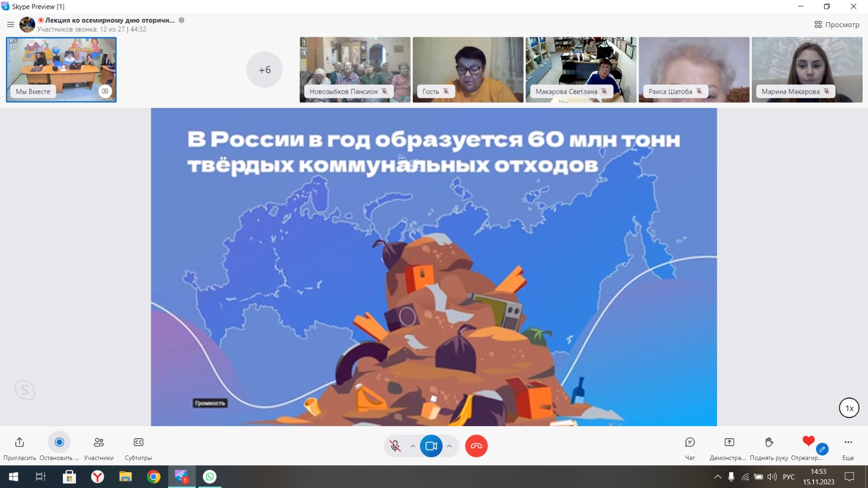Screen dimensions: 868x488
Task: Show hidden system tray icons
Action: pyautogui.click(x=718, y=477)
